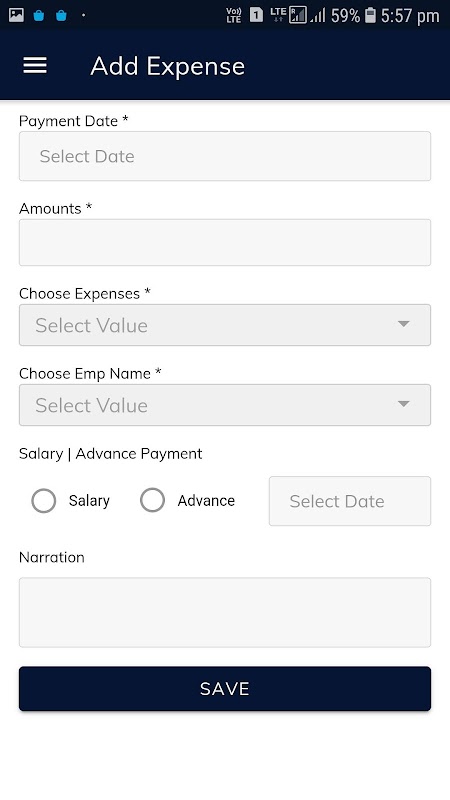The height and width of the screenshot is (800, 450).
Task: Tap the Advance option label
Action: (206, 501)
